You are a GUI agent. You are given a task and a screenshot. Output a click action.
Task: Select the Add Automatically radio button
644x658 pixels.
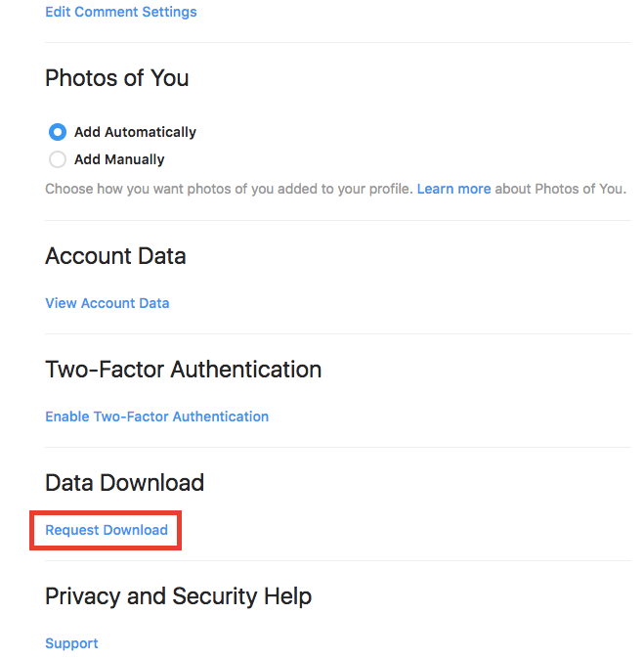coord(58,132)
